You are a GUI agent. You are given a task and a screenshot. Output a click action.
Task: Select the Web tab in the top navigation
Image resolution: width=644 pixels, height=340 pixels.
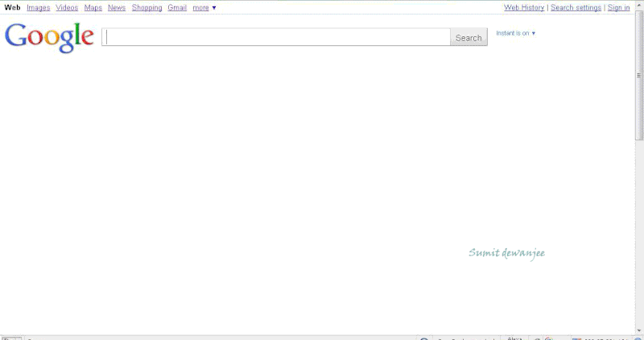point(12,7)
